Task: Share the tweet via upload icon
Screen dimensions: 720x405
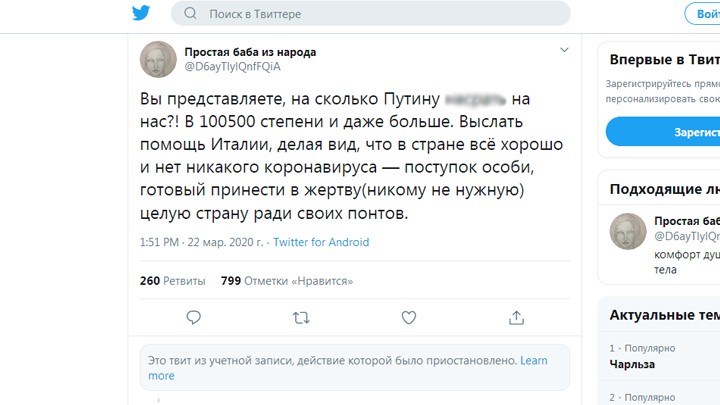Action: point(516,317)
